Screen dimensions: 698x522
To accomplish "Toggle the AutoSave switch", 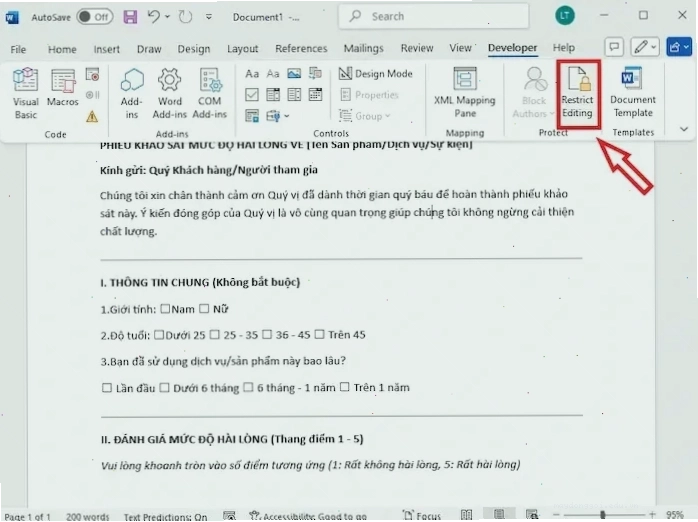I will pos(94,17).
